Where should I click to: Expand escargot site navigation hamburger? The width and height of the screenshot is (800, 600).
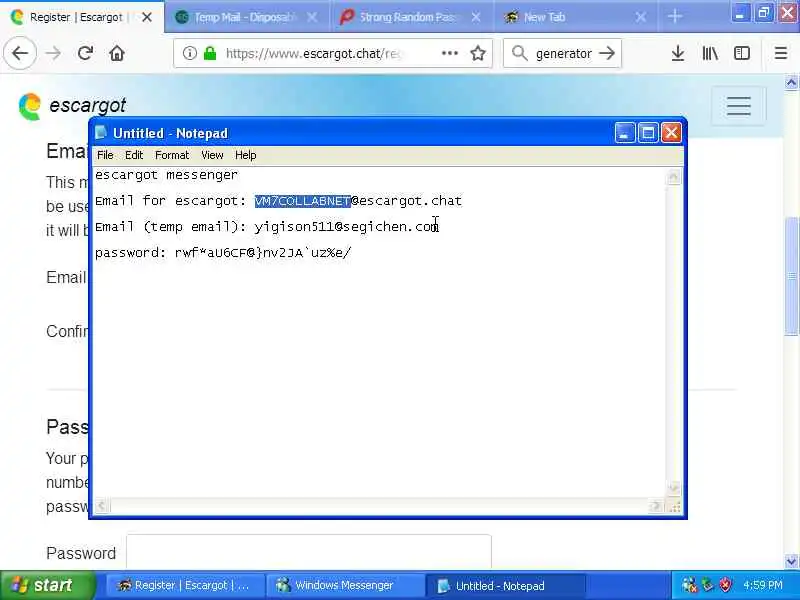pos(738,106)
